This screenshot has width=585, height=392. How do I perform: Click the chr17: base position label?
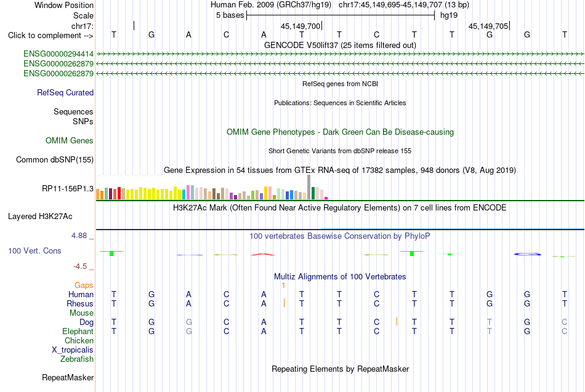pyautogui.click(x=83, y=26)
